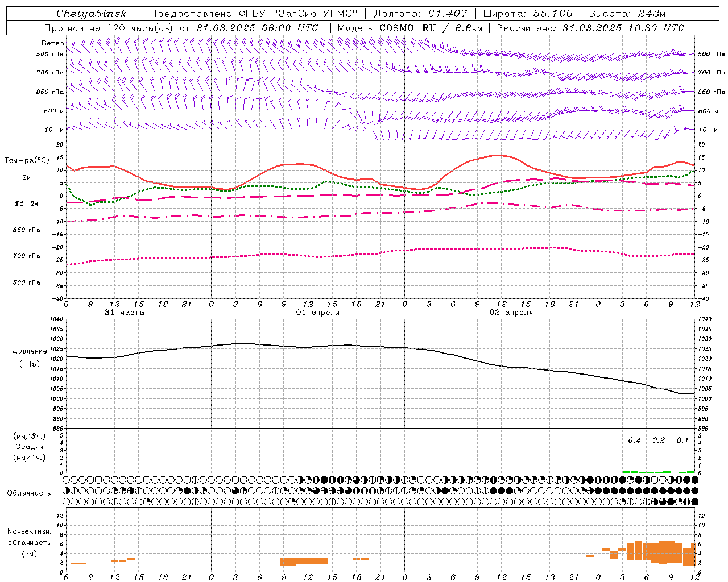Click the Давление pressure panel label
Viewport: 728px width, 582px height.
tap(30, 351)
